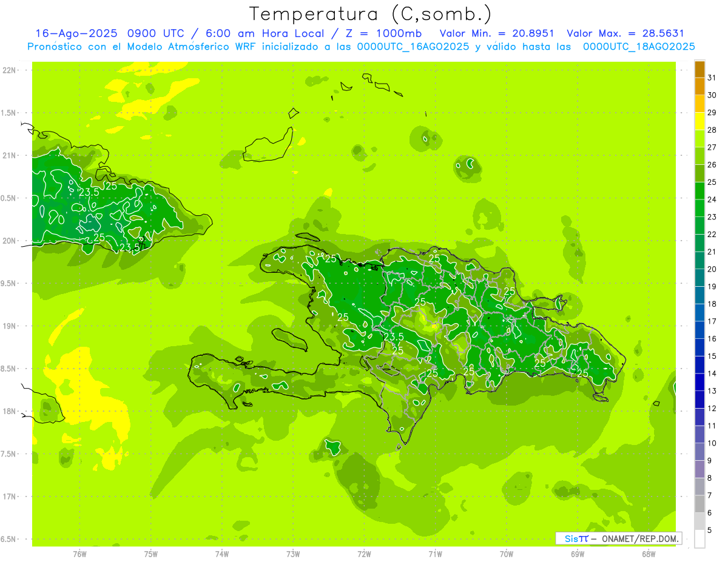Click the '68W' longitude axis label
This screenshot has height=562, width=728.
pos(649,554)
